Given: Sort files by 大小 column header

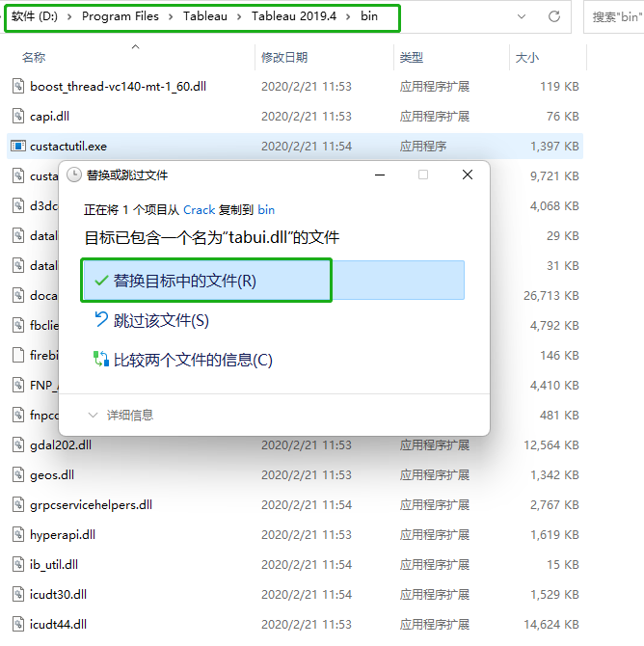Looking at the screenshot, I should (527, 57).
